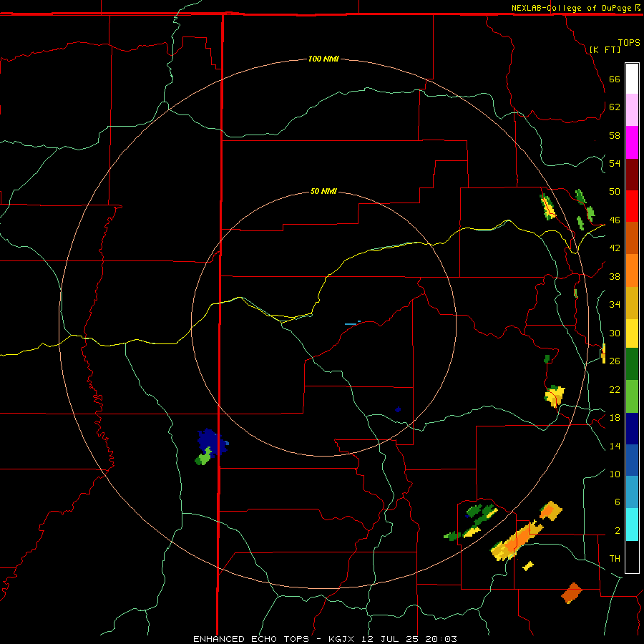
Task: Click the "[K FT]" units label
Action: pyautogui.click(x=605, y=49)
